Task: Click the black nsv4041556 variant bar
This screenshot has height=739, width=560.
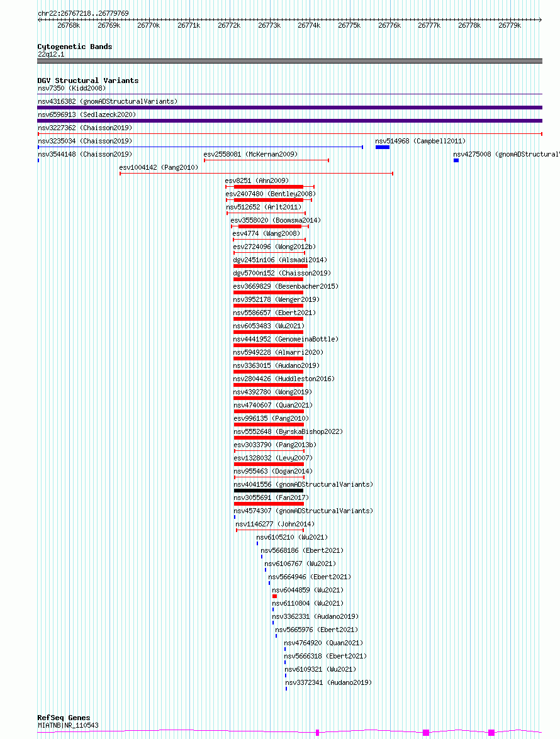Action: (269, 490)
